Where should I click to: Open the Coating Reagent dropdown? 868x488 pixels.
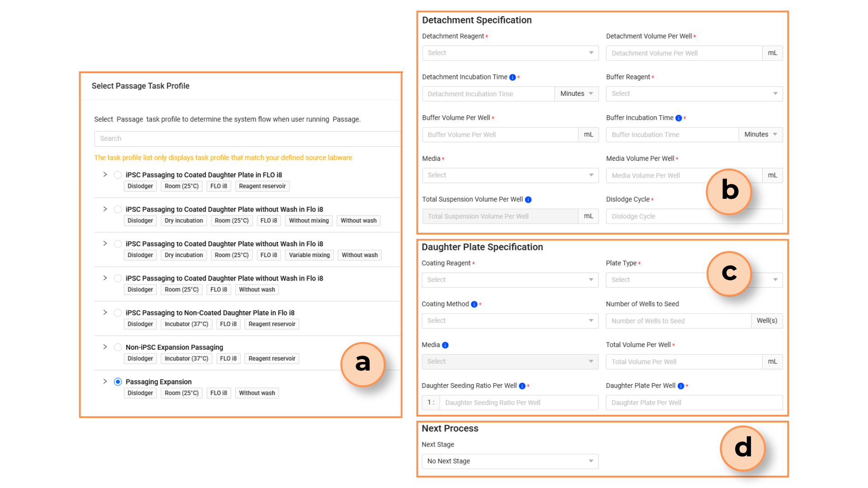click(510, 280)
